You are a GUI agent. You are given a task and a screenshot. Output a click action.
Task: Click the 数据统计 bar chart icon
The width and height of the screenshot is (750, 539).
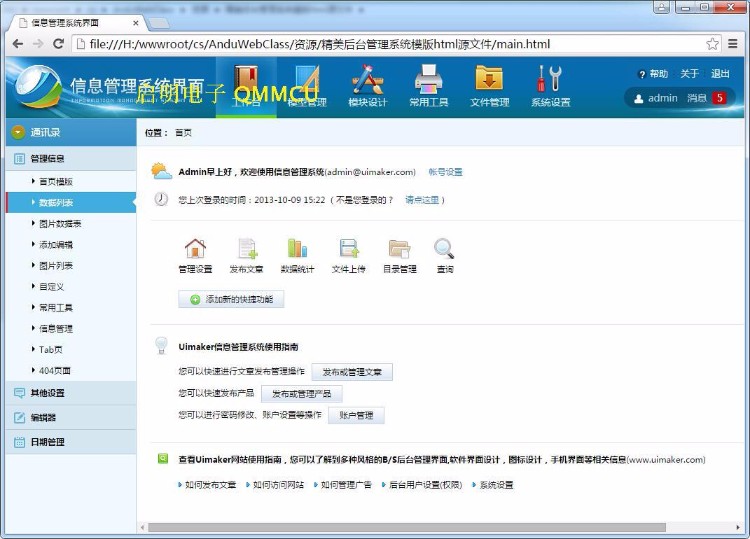[298, 249]
